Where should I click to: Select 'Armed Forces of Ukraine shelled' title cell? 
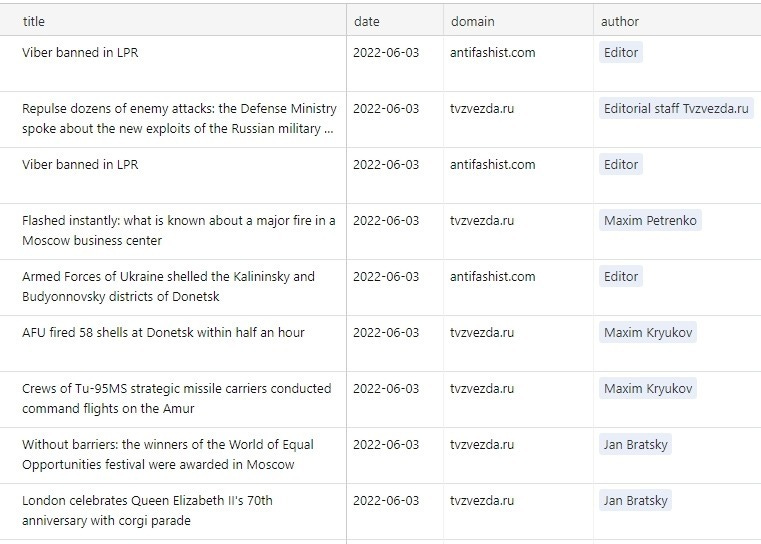pos(168,286)
